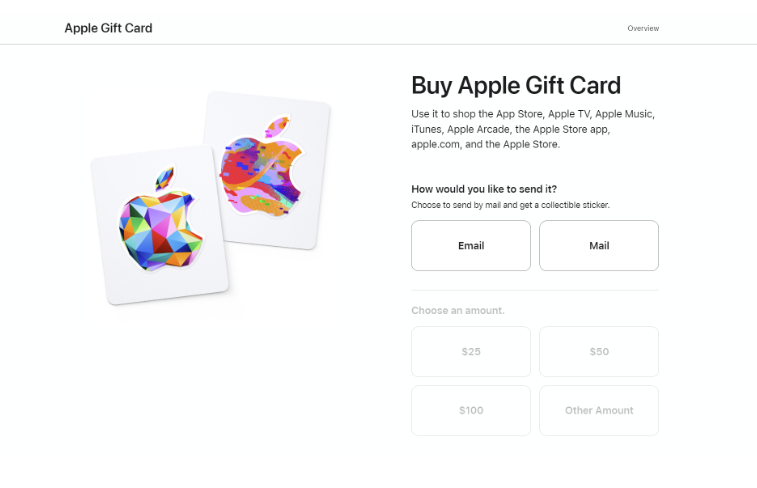Click the 'Choose an amount.' label

(x=458, y=310)
